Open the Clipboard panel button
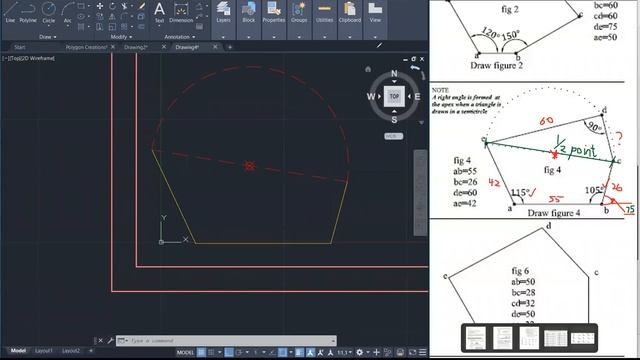640x360 pixels. tap(349, 12)
